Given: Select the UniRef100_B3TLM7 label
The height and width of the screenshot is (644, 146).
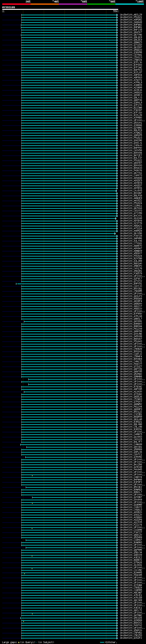Looking at the screenshot, I should [x=131, y=72].
